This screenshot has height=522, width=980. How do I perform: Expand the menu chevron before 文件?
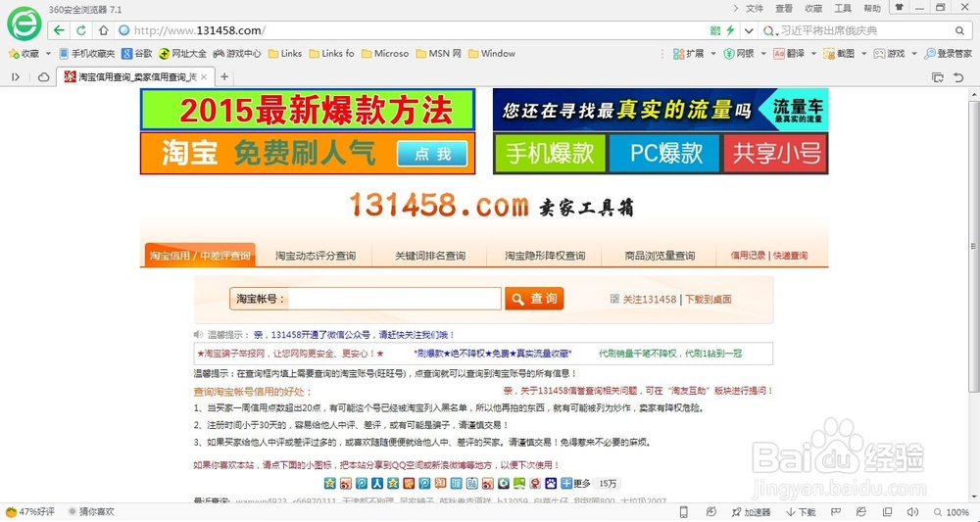tap(736, 8)
